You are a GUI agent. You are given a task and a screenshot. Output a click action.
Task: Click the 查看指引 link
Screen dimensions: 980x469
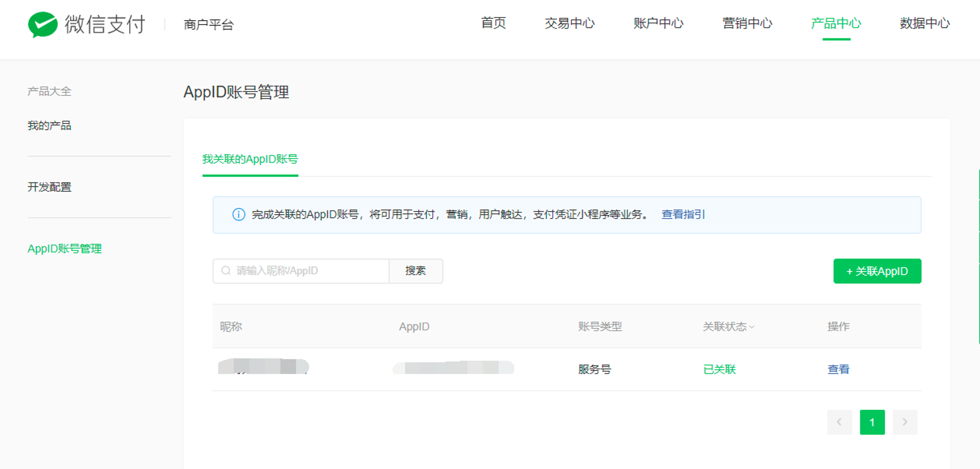tap(683, 215)
